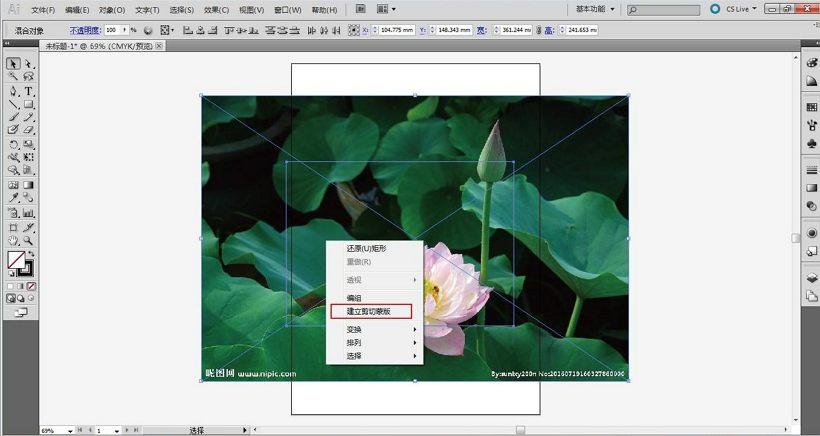Image resolution: width=820 pixels, height=436 pixels.
Task: Select the Eyedropper tool
Action: pos(13,198)
